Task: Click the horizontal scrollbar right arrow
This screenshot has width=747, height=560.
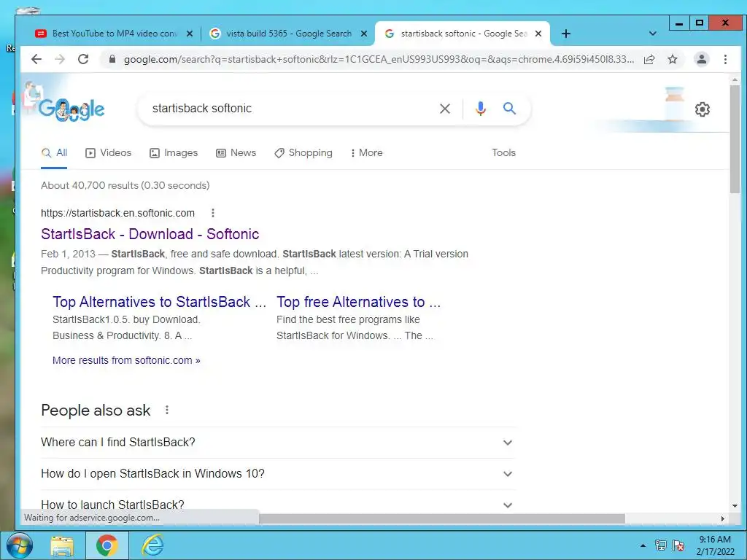Action: 722,518
